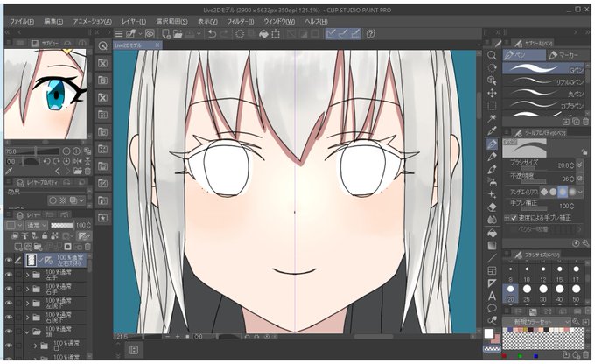The height and width of the screenshot is (364, 595).
Task: Select the Text tool
Action: (x=492, y=296)
